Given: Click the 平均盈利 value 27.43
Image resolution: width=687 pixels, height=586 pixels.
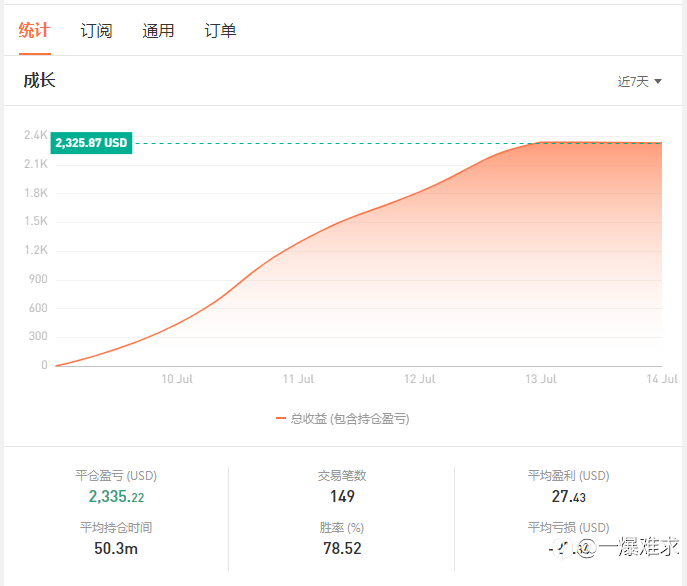Looking at the screenshot, I should coord(567,497).
